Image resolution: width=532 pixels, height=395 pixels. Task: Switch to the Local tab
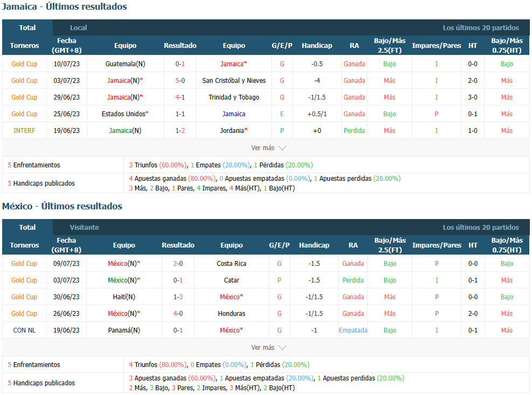coord(79,28)
